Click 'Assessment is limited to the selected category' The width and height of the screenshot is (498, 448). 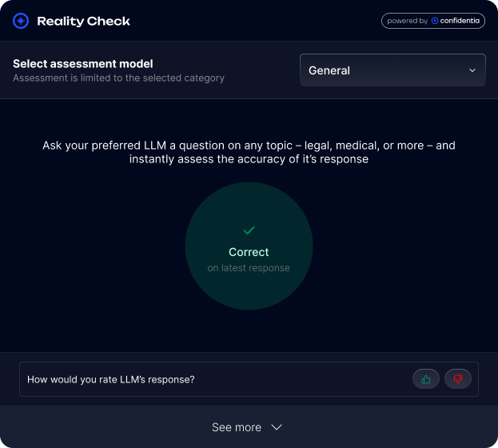click(118, 78)
